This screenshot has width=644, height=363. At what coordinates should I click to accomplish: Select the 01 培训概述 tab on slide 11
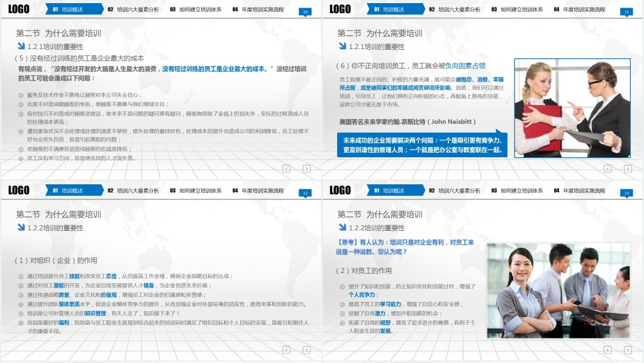tap(395, 9)
